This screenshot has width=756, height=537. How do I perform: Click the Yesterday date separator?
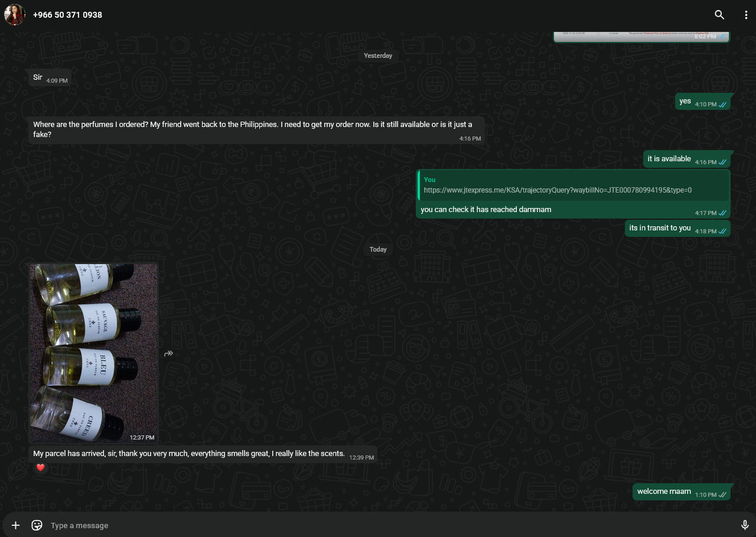tap(378, 56)
